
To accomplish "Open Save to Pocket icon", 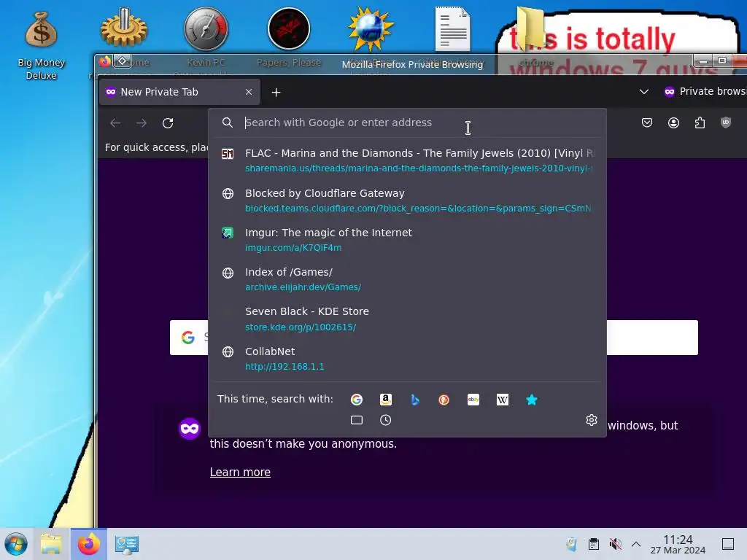I will (x=647, y=122).
